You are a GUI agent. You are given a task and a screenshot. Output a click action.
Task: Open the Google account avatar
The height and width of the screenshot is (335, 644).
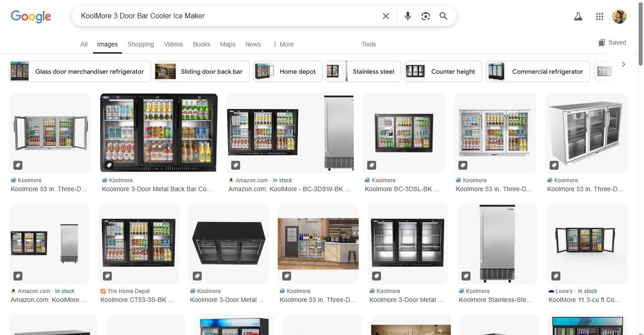[619, 17]
